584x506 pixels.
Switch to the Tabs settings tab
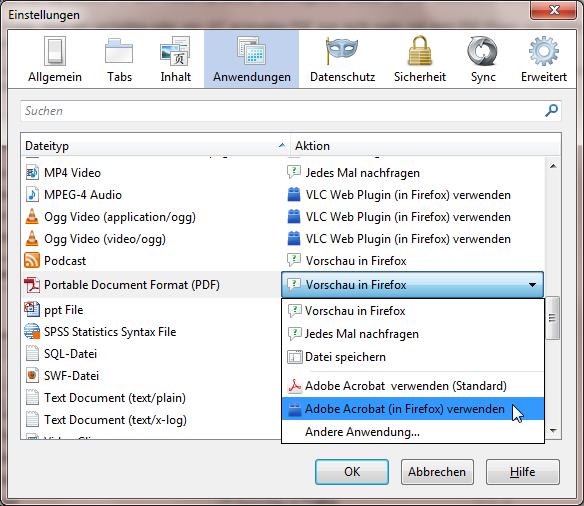pyautogui.click(x=119, y=59)
